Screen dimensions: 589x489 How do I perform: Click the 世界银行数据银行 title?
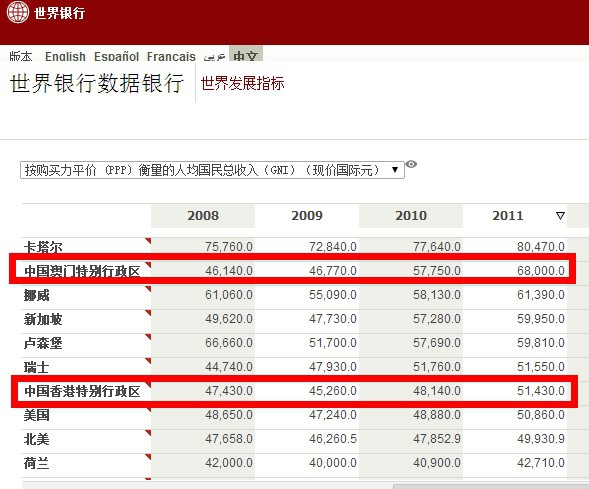tap(97, 83)
